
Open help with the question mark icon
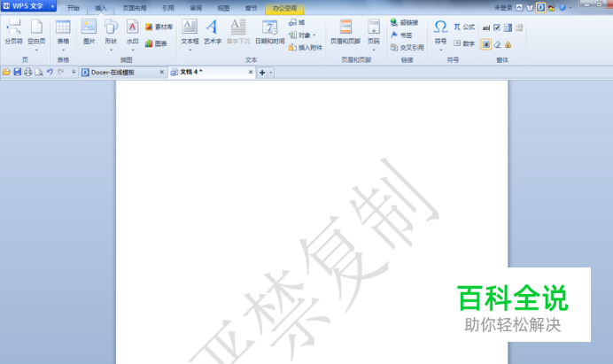(x=563, y=7)
